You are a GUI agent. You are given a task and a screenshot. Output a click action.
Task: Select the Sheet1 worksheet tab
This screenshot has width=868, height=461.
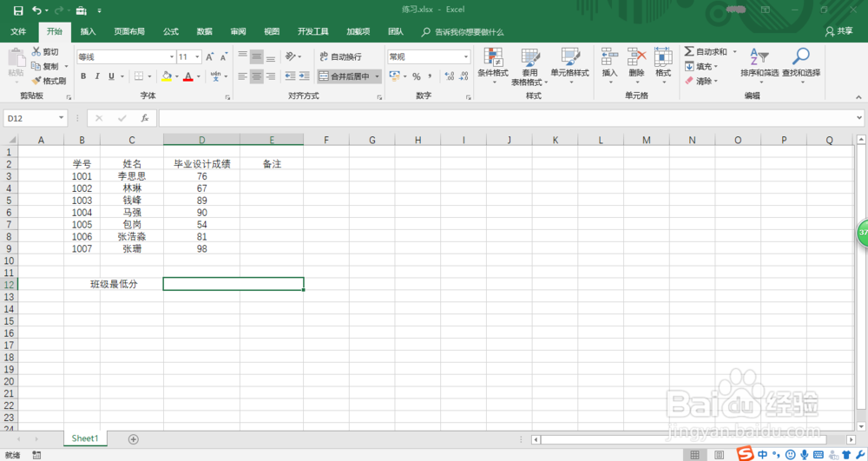(85, 438)
